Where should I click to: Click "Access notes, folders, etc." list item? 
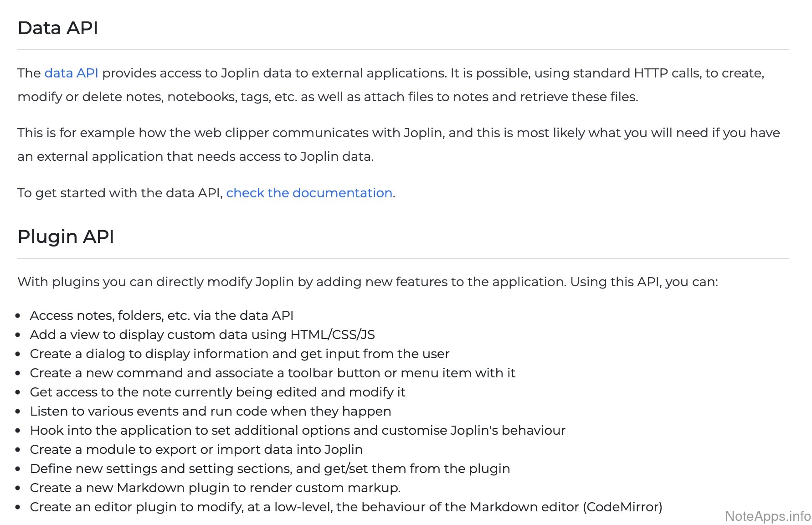point(161,316)
